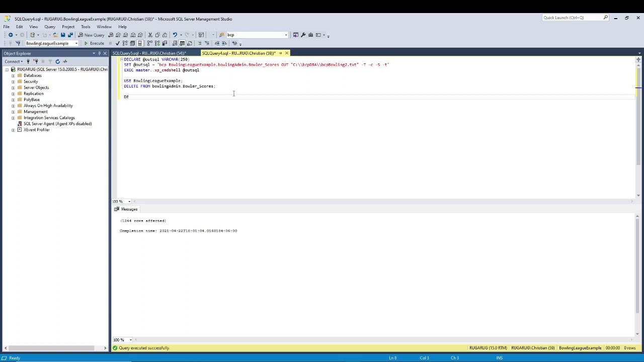Click the Save All icon

(70, 35)
